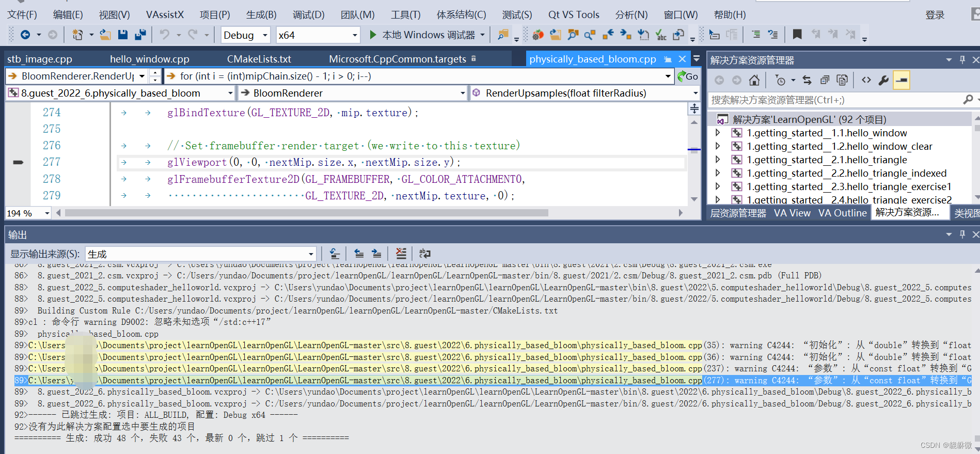Screen dimensions: 980x454
Task: Expand the 1.getting_started__1.1.hello_window project
Action: pos(718,133)
